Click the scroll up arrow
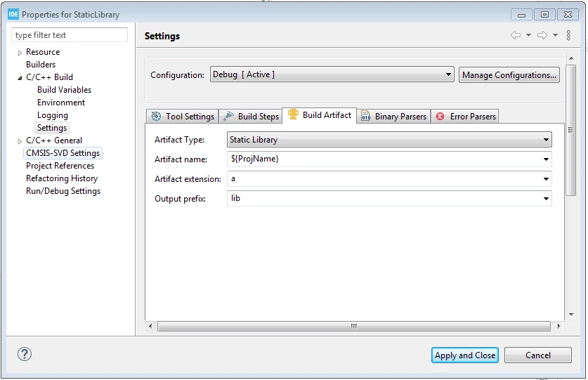The image size is (588, 380). pyautogui.click(x=570, y=58)
